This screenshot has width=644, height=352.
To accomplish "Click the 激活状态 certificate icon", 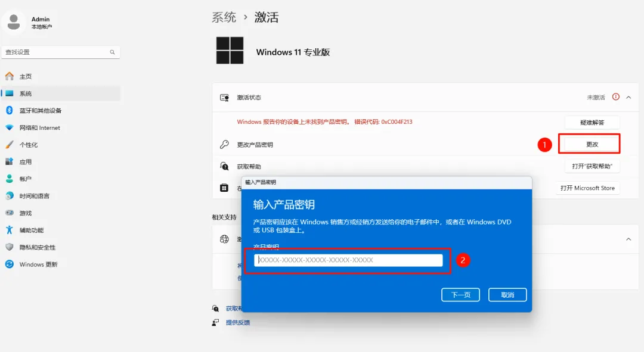I will (x=224, y=98).
